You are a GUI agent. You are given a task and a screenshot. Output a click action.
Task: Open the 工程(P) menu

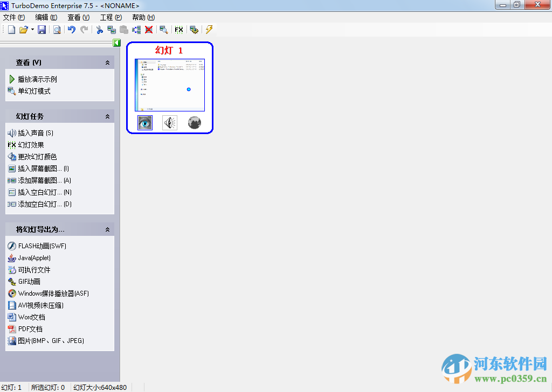pos(111,17)
